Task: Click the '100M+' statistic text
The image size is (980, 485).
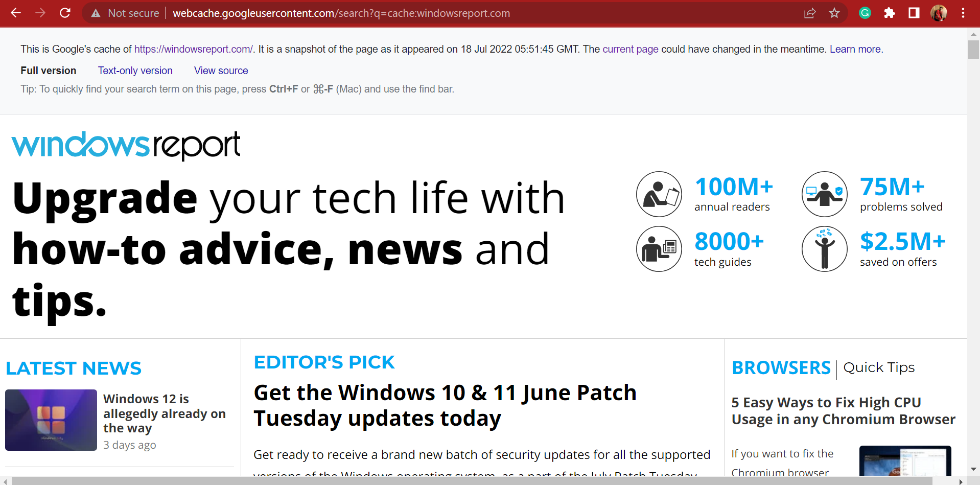Action: (734, 187)
